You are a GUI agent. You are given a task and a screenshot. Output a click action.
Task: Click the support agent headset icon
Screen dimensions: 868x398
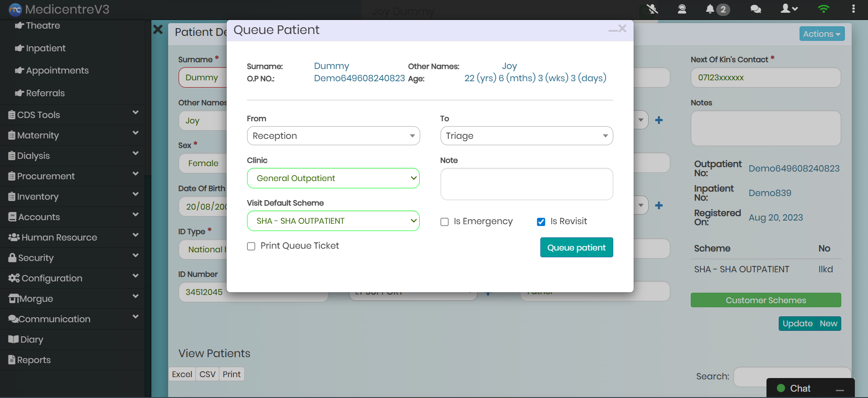(682, 9)
